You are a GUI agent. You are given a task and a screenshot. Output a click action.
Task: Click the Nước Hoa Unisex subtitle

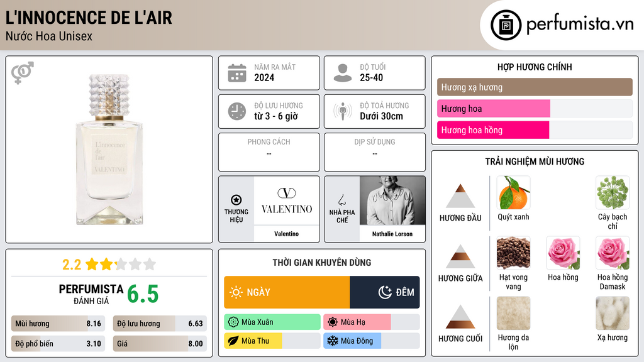pyautogui.click(x=49, y=36)
